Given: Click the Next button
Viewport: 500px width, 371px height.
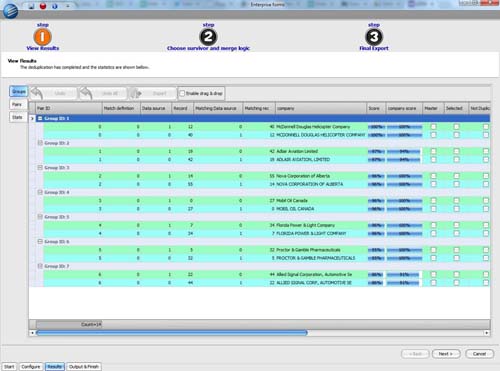Looking at the screenshot, I should [446, 354].
